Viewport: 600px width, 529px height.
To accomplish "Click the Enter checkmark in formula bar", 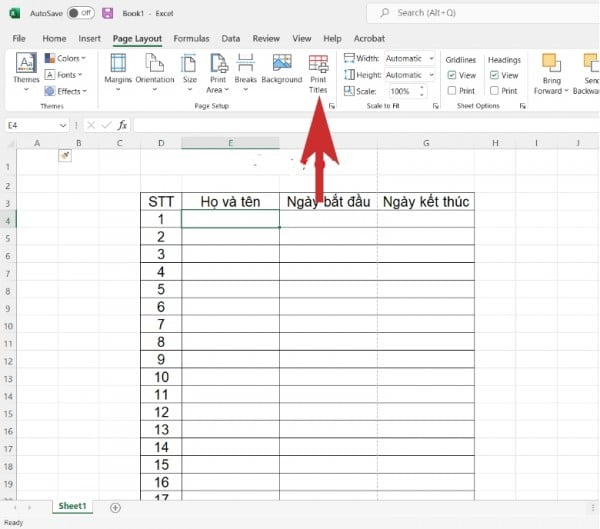I will pos(107,125).
